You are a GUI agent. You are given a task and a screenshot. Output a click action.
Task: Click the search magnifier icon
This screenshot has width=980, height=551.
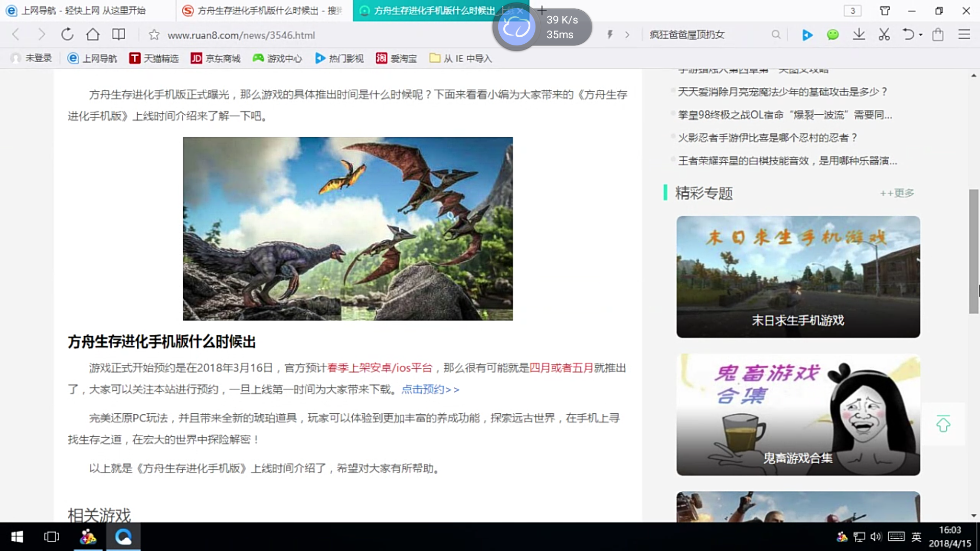pos(776,35)
